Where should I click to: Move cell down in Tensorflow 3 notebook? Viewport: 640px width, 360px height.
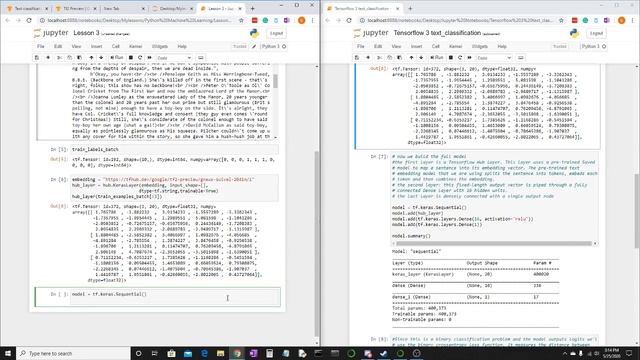click(421, 58)
